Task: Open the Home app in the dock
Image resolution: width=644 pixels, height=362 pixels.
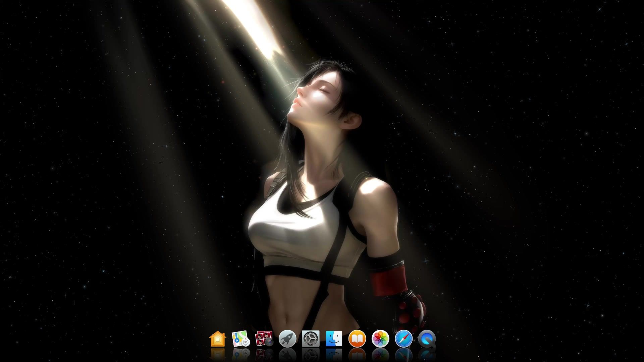Action: [x=218, y=339]
